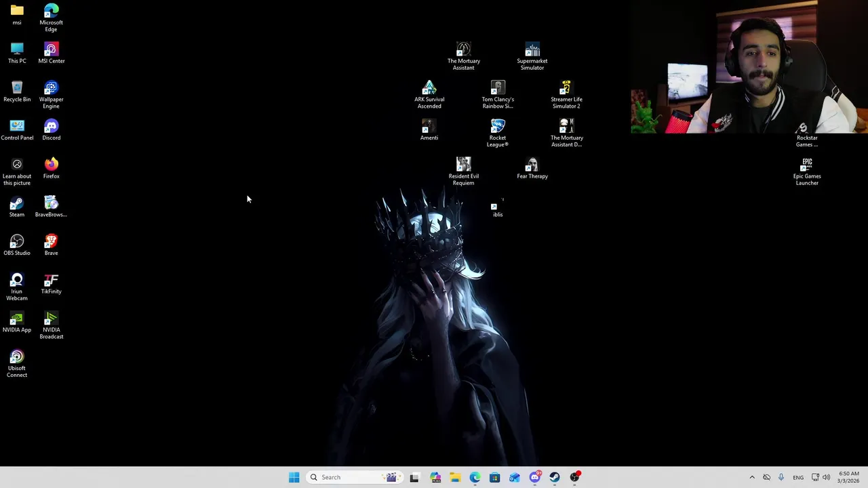868x488 pixels.
Task: Select The Mortuary Assistant D... icon
Action: [566, 133]
